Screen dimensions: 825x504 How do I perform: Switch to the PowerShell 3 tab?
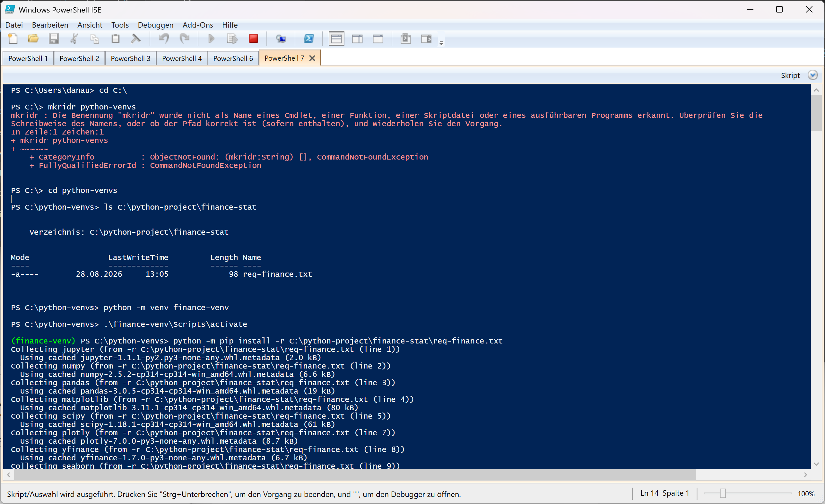click(x=131, y=58)
